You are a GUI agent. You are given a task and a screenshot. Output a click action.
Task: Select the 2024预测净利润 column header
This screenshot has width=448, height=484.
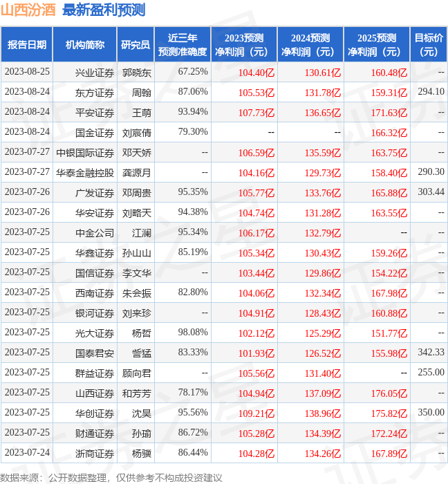pos(310,45)
